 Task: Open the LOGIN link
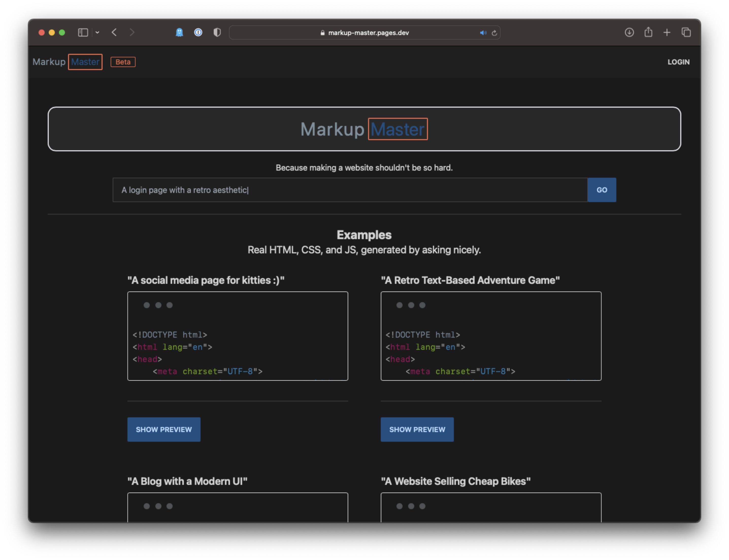click(678, 62)
